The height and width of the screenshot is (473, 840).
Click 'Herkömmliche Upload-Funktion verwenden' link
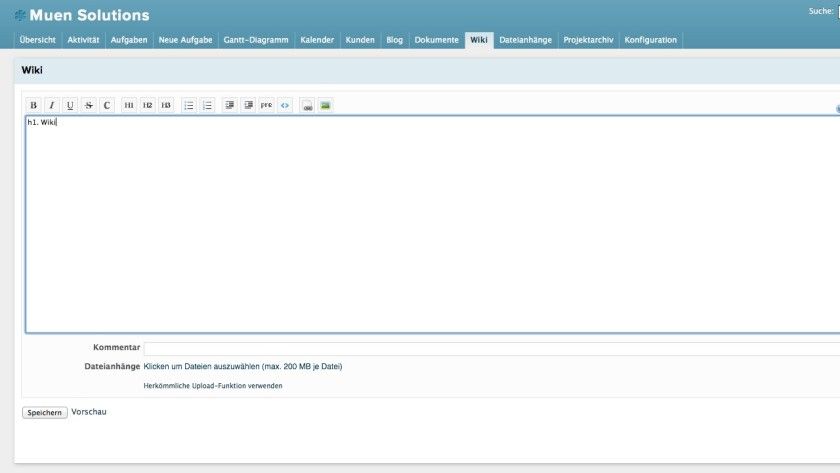pos(213,386)
